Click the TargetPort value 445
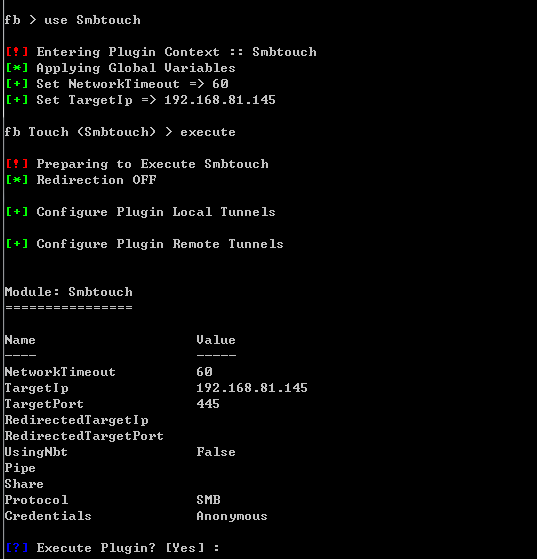The image size is (537, 559). click(x=208, y=404)
